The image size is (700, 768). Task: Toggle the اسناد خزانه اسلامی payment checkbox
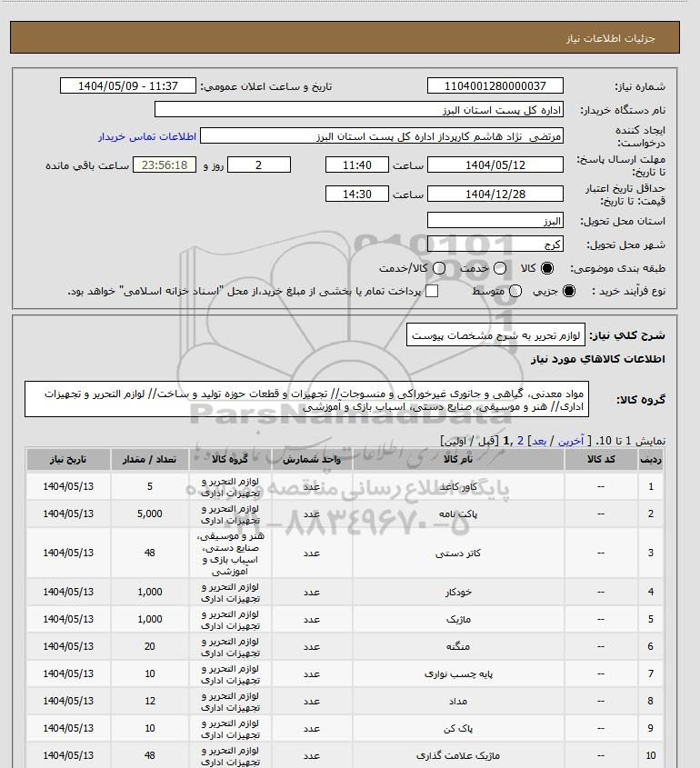432,291
